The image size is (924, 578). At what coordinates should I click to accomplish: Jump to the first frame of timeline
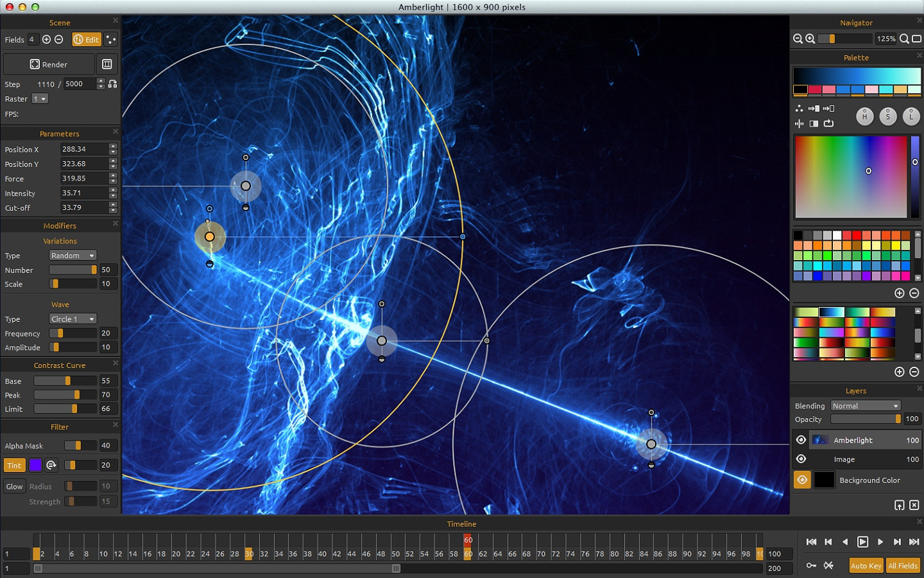pos(812,542)
